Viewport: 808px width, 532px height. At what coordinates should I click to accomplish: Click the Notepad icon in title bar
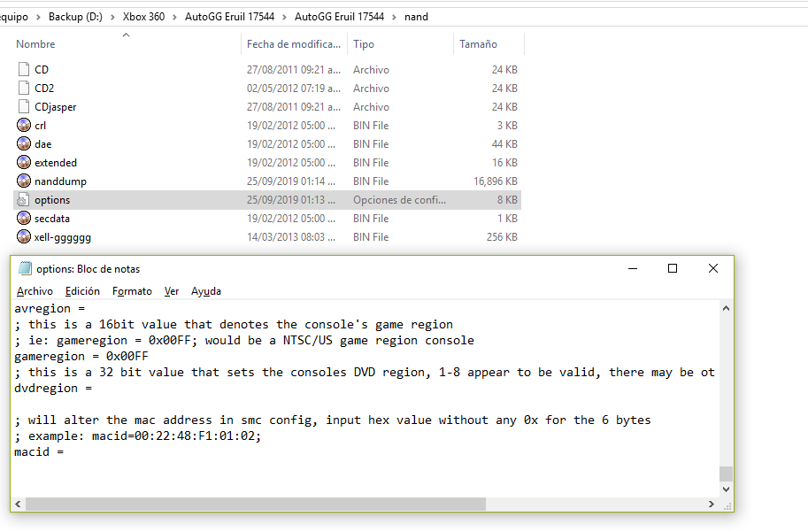click(x=25, y=268)
